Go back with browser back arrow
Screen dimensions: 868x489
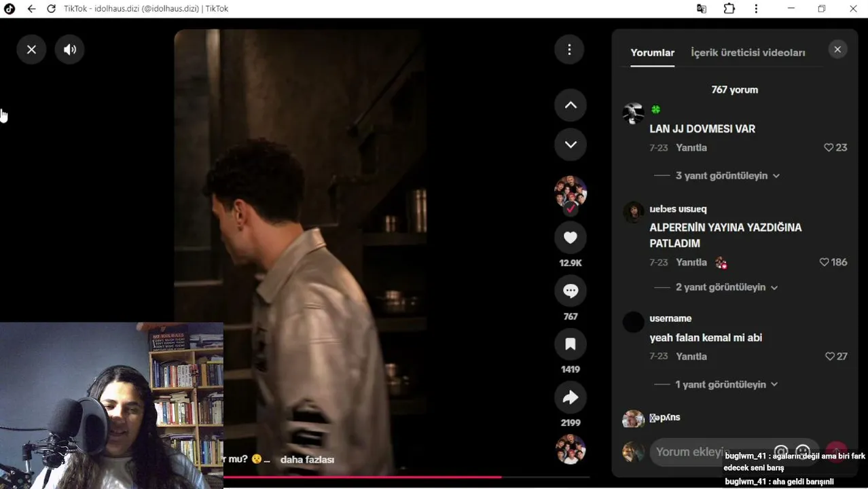pos(31,9)
